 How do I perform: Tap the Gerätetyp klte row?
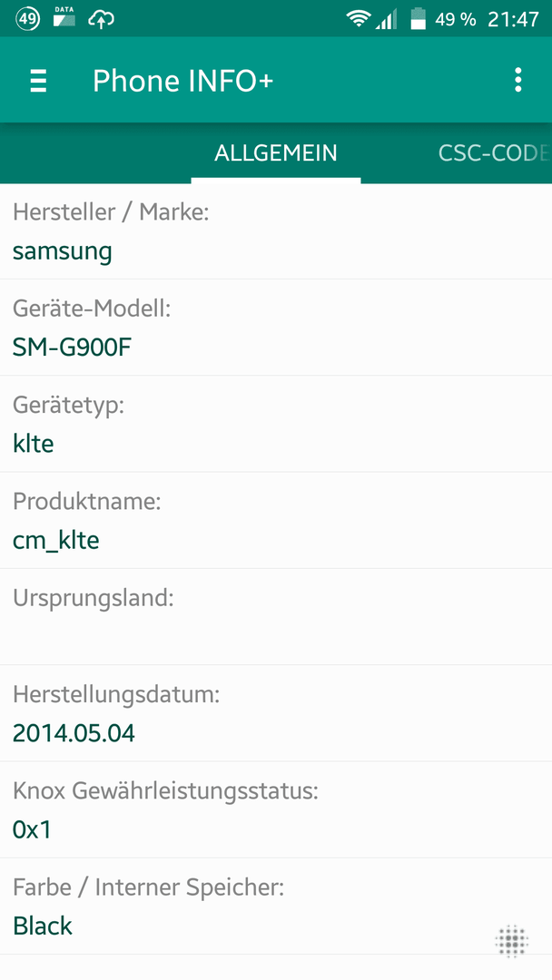[x=276, y=424]
